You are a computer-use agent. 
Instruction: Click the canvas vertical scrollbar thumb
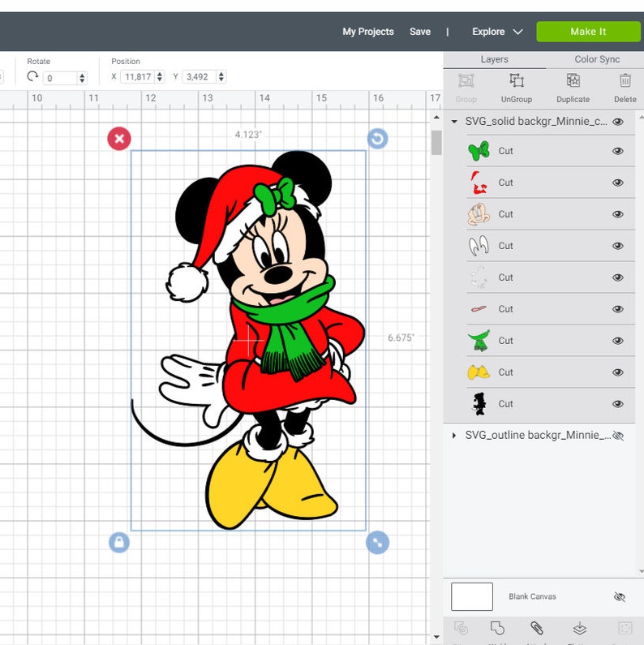coord(436,142)
